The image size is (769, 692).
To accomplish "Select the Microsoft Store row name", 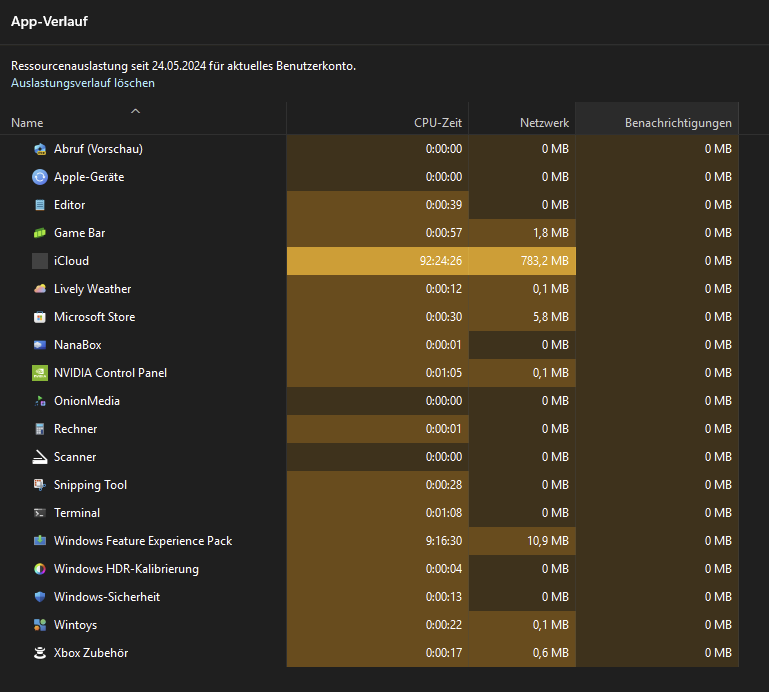I will [x=95, y=317].
